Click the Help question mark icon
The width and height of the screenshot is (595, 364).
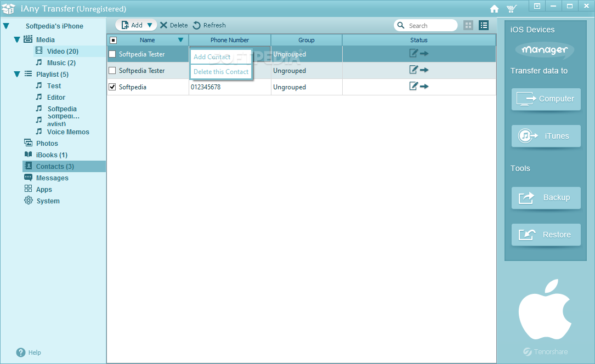20,352
